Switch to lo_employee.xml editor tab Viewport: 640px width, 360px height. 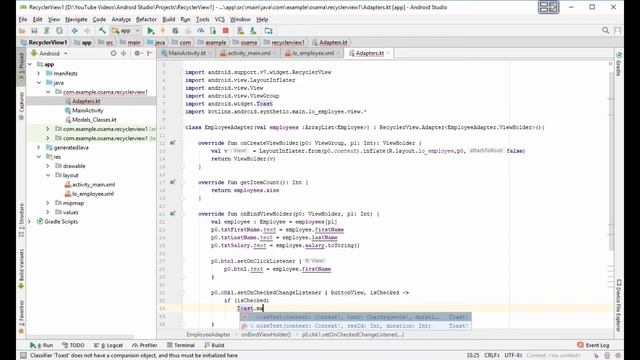(x=313, y=53)
